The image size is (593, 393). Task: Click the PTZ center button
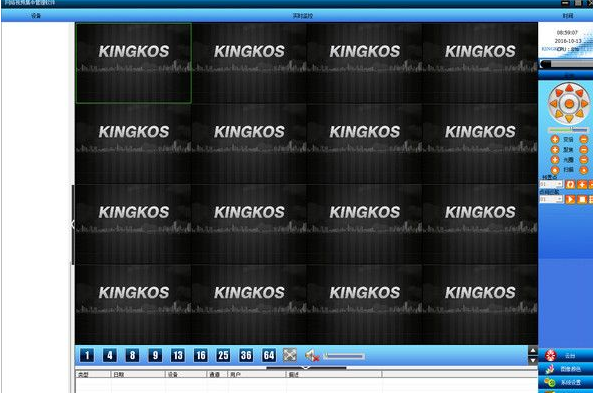coord(569,104)
